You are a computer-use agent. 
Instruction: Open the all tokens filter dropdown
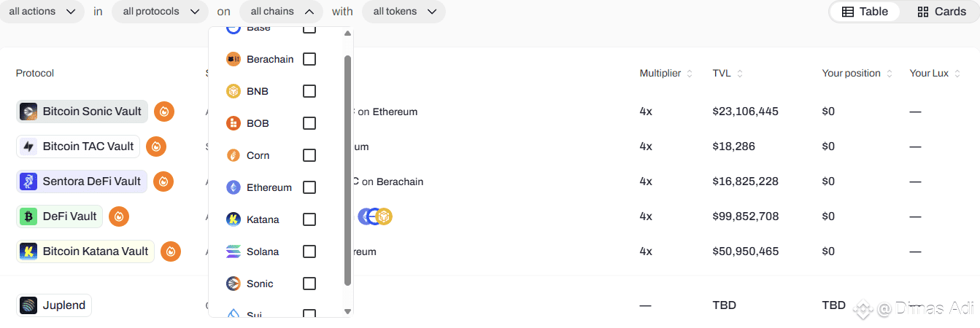pyautogui.click(x=404, y=12)
